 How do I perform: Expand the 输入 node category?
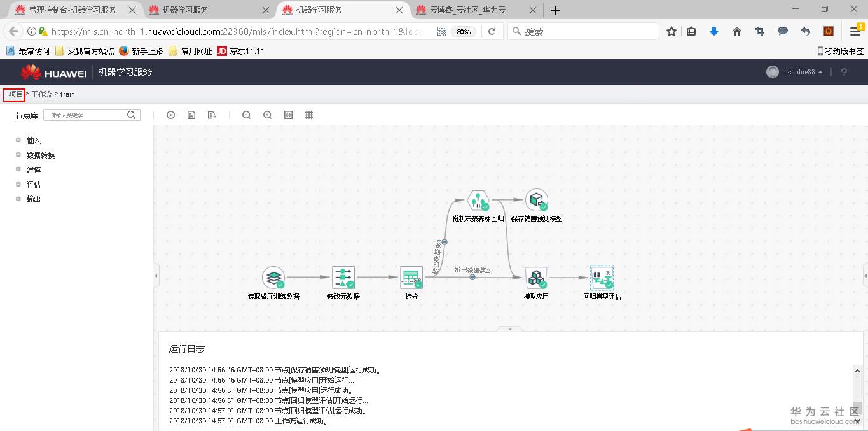click(x=18, y=140)
